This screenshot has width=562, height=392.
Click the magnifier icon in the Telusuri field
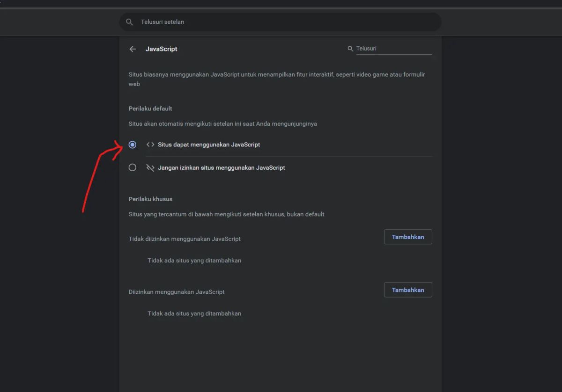coord(350,48)
